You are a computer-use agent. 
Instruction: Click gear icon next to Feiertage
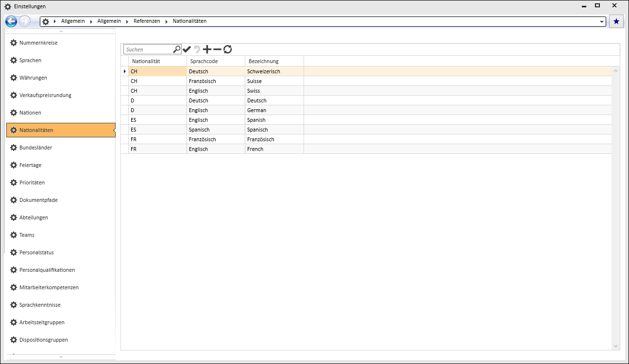pyautogui.click(x=14, y=165)
